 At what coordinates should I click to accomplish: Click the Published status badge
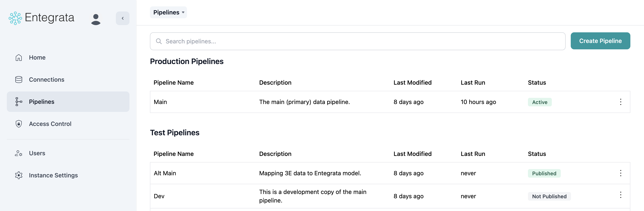pyautogui.click(x=544, y=174)
